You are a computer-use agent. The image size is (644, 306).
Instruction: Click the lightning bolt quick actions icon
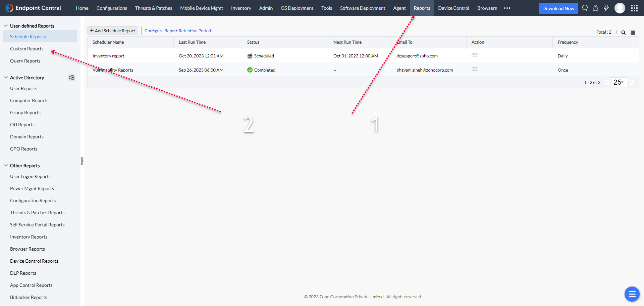pyautogui.click(x=606, y=8)
